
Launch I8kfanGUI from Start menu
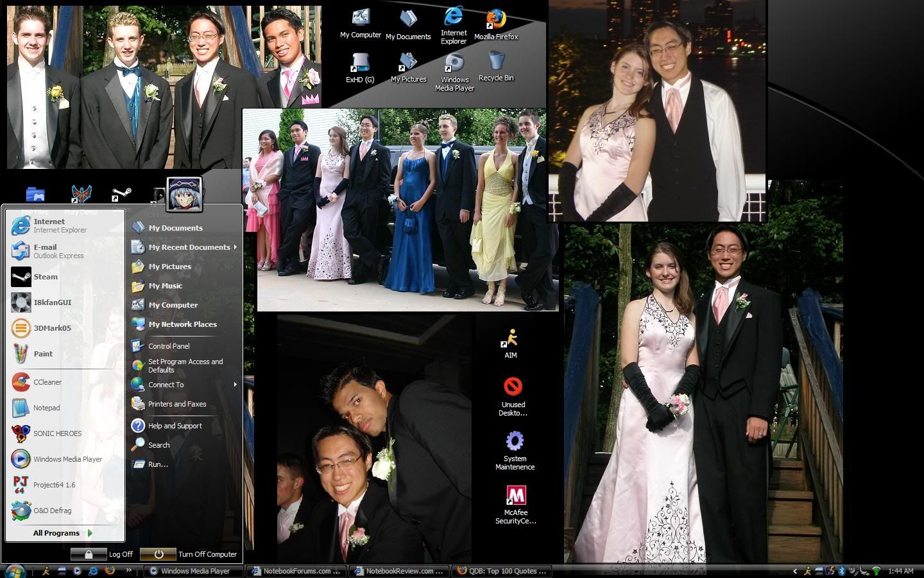point(64,302)
